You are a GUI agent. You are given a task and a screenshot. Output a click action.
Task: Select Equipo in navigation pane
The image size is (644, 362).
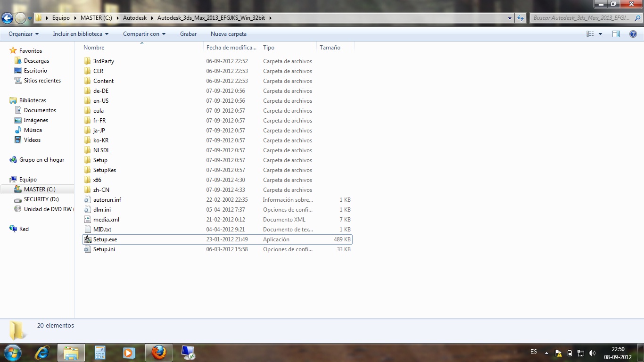point(28,180)
